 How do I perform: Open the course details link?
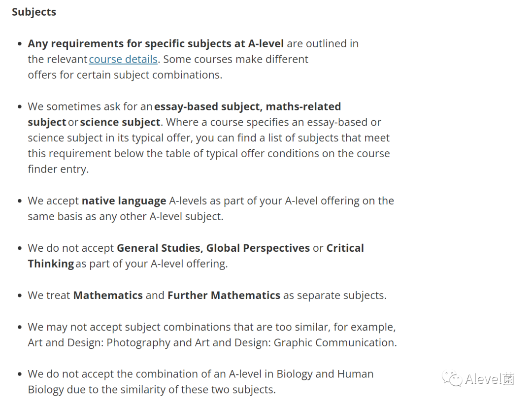tap(123, 60)
